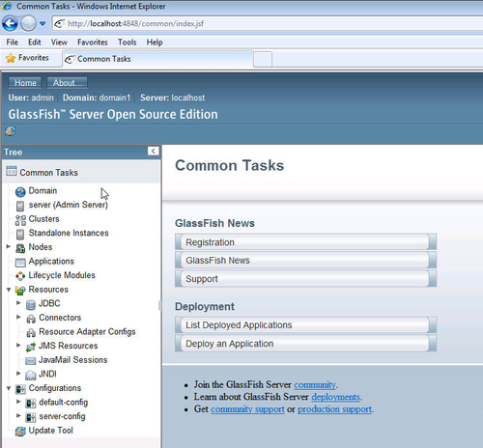Image resolution: width=483 pixels, height=448 pixels.
Task: Open the Edit menu
Action: (34, 42)
